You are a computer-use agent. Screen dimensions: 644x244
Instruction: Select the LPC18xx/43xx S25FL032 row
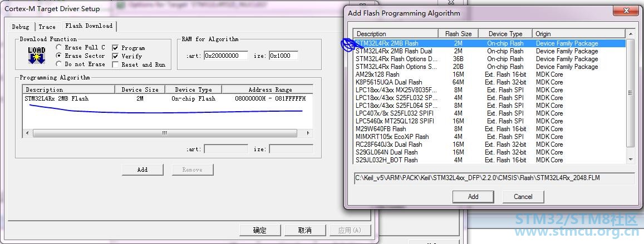coord(490,98)
